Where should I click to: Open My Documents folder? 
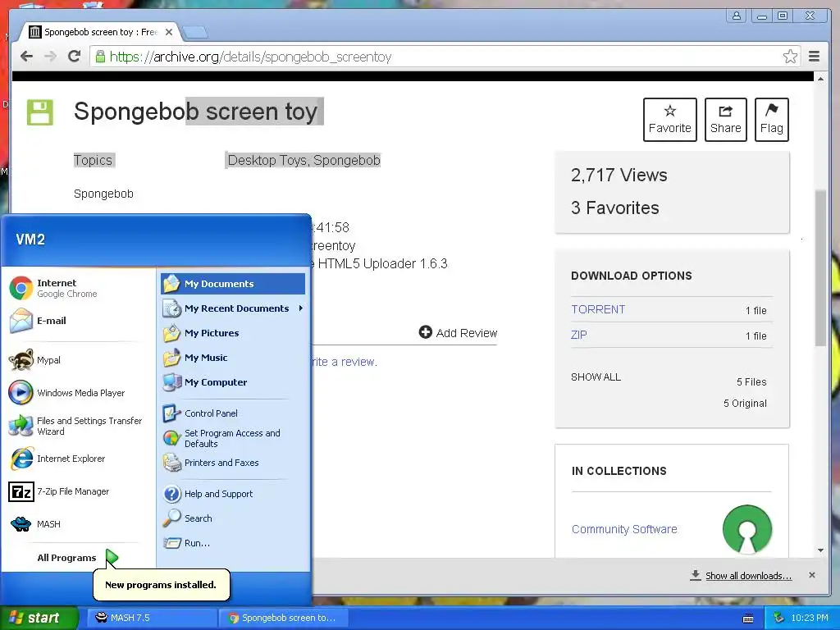click(x=232, y=284)
